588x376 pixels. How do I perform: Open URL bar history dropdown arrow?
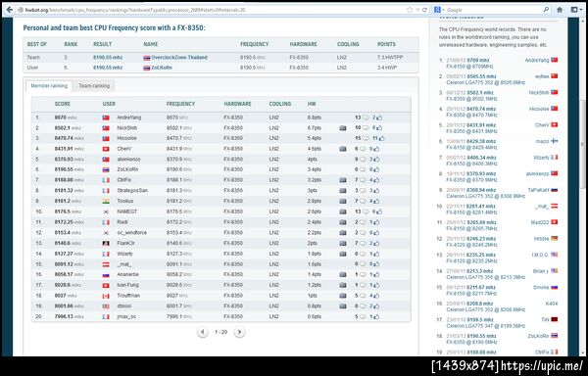click(417, 10)
